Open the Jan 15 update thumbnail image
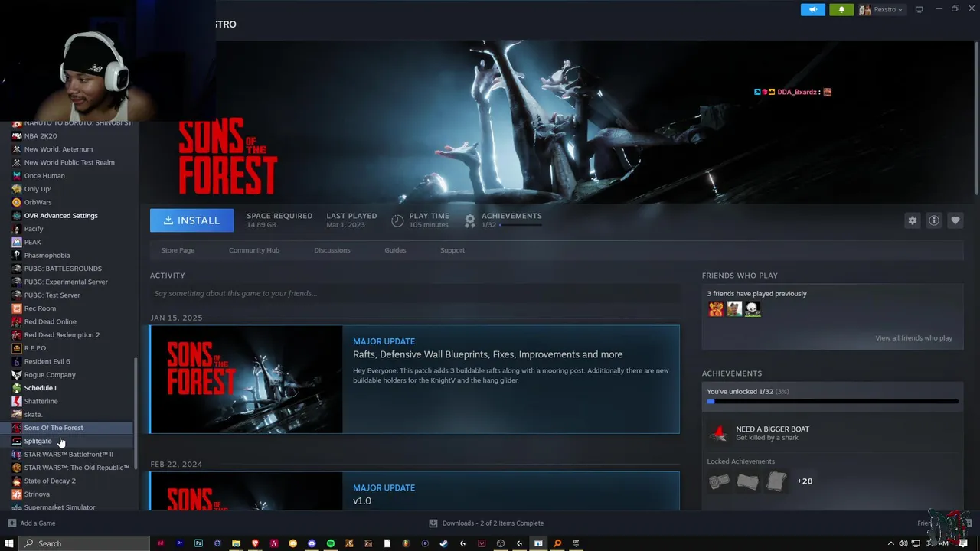 (x=247, y=380)
